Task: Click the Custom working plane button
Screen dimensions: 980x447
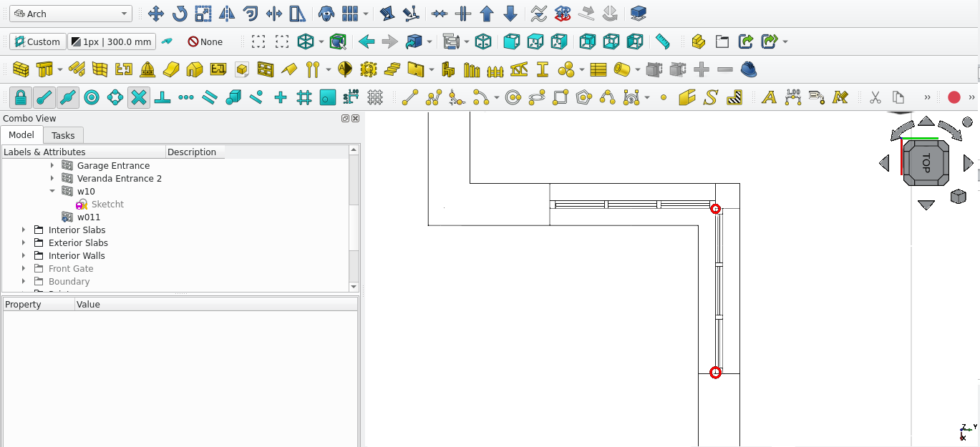Action: pyautogui.click(x=37, y=41)
